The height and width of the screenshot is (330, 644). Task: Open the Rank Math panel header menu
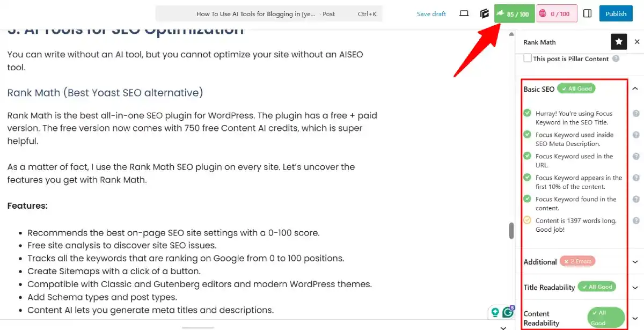(539, 42)
